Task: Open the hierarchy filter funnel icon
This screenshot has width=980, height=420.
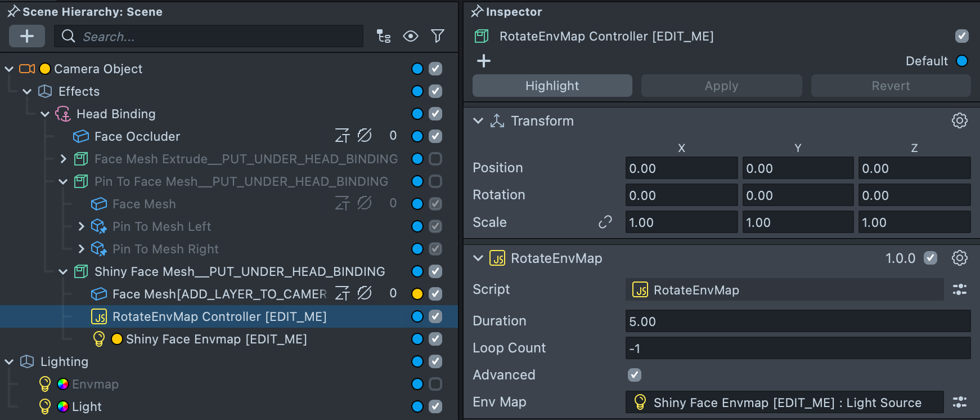Action: click(x=438, y=37)
